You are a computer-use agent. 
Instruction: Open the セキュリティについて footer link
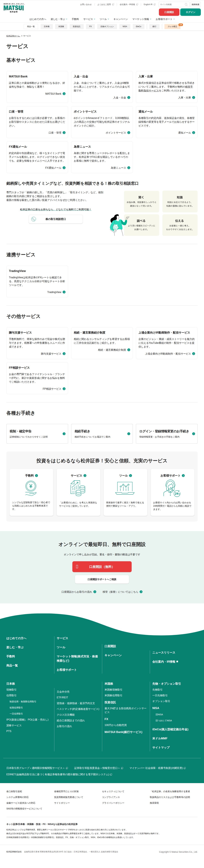pos(113,792)
